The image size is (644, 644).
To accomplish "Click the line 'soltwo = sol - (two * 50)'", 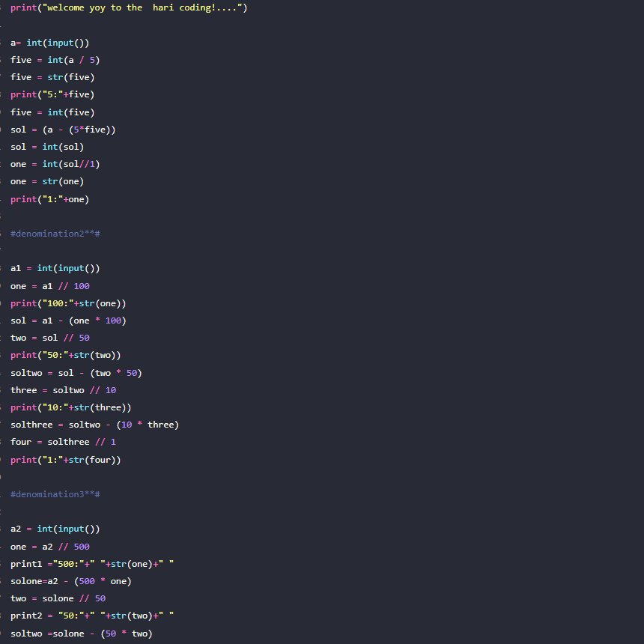I will point(76,373).
